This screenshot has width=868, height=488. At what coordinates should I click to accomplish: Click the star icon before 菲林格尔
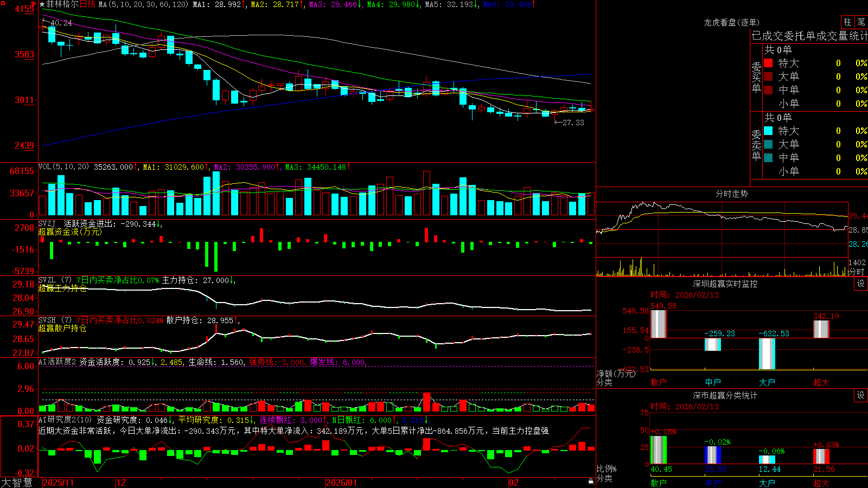coord(42,4)
